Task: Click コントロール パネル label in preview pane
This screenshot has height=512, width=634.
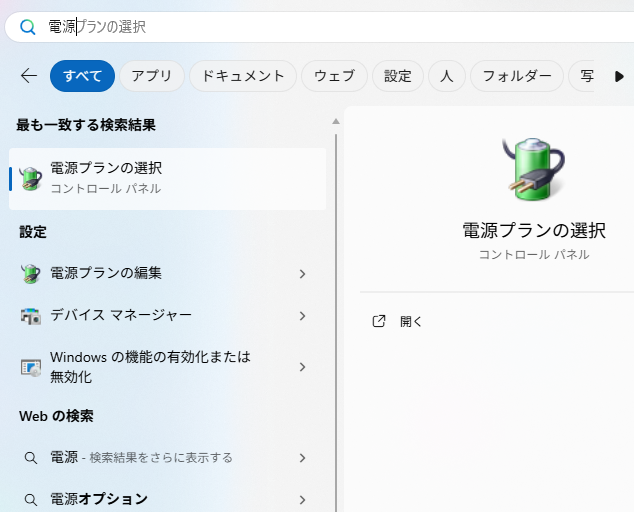Action: [534, 254]
